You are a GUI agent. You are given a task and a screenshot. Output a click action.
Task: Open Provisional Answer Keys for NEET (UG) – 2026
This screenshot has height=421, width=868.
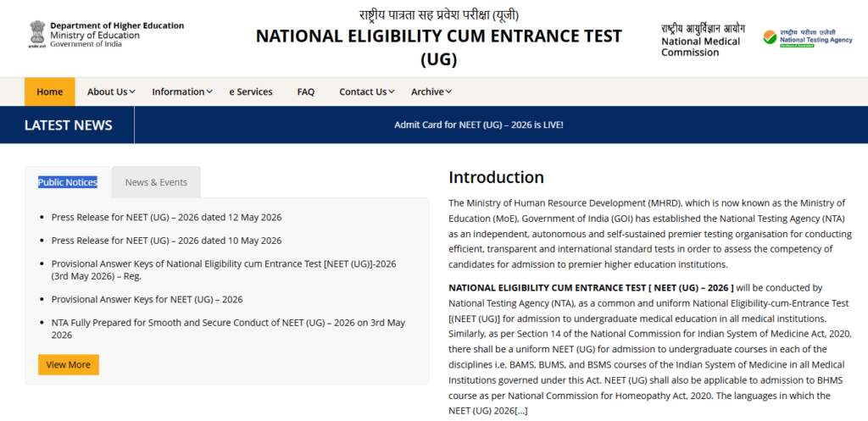pyautogui.click(x=147, y=299)
